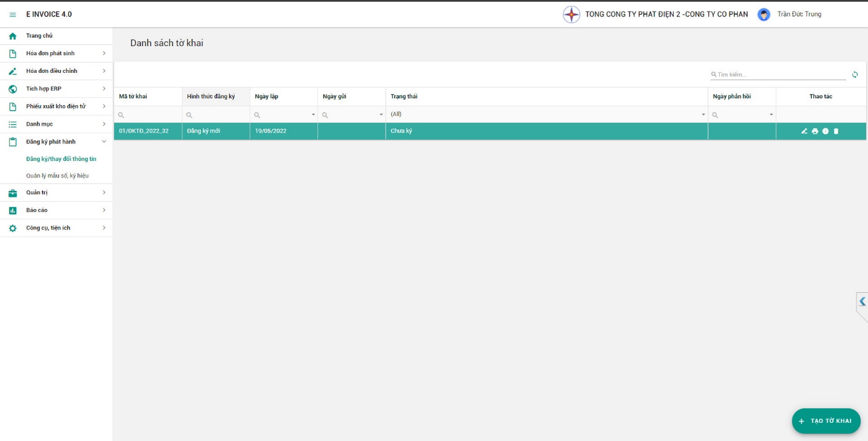
Task: Click the Danh mục list icon
Action: point(13,125)
